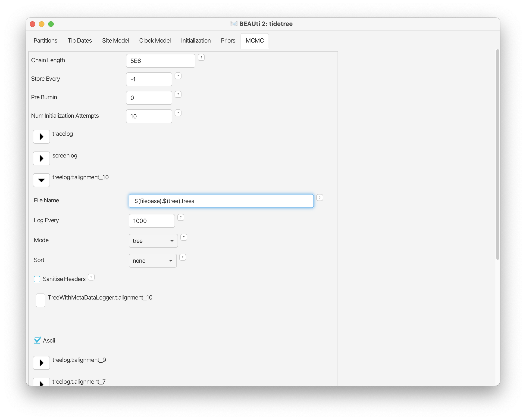The height and width of the screenshot is (420, 526).
Task: Expand the screenlog section
Action: (x=41, y=158)
